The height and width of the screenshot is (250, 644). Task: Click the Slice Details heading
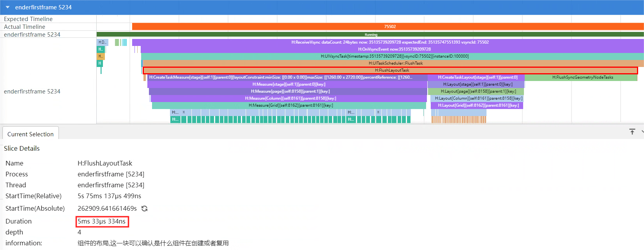(22, 148)
